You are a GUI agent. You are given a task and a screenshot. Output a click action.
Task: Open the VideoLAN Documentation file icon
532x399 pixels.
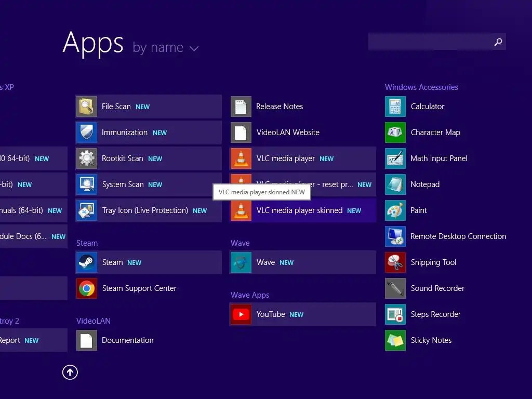point(87,340)
